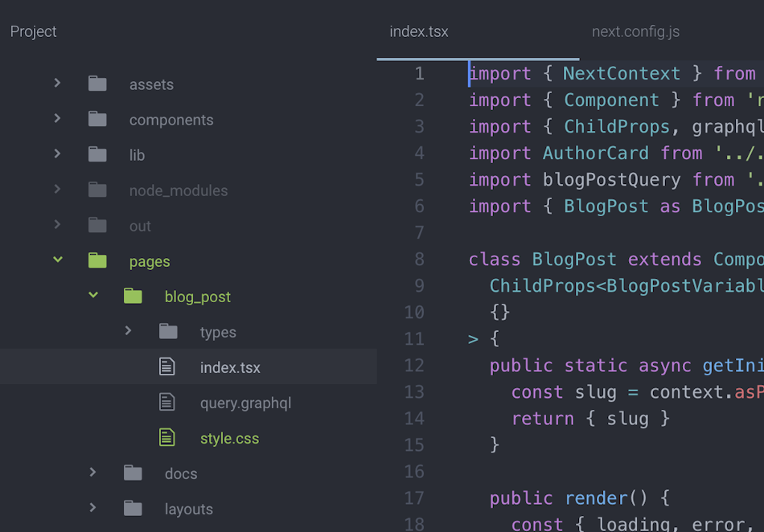Click NextContext in line 1 import
764x532 pixels.
pyautogui.click(x=621, y=73)
